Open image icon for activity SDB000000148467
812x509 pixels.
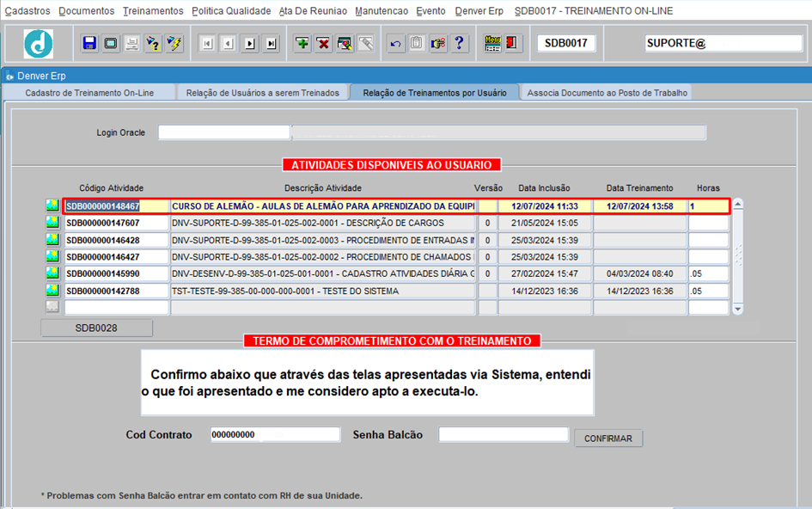pos(52,205)
